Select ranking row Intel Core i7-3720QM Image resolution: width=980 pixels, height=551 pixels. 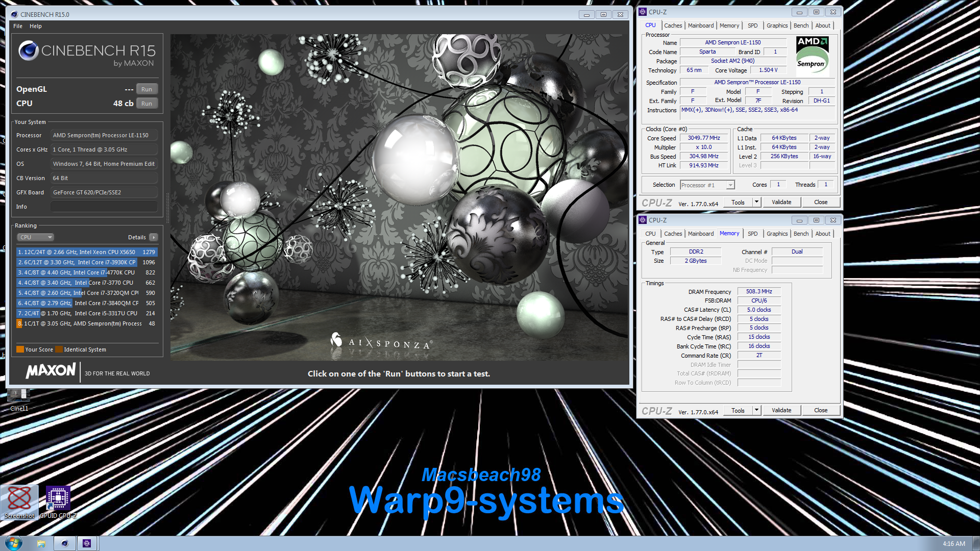click(87, 293)
